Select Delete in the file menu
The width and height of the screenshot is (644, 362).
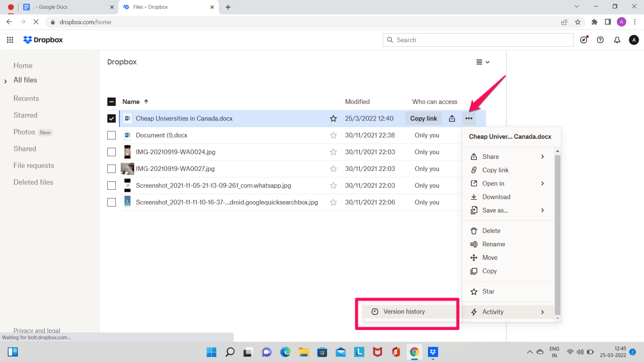(x=508, y=231)
